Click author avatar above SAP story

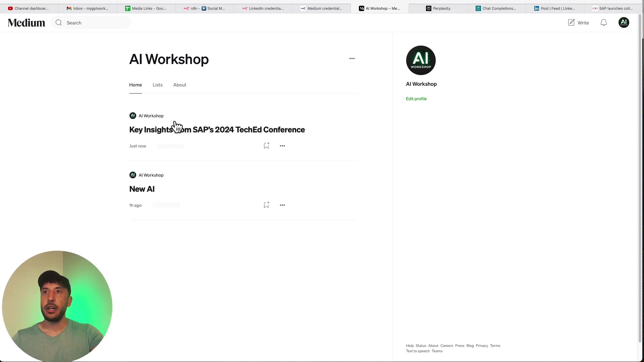133,116
